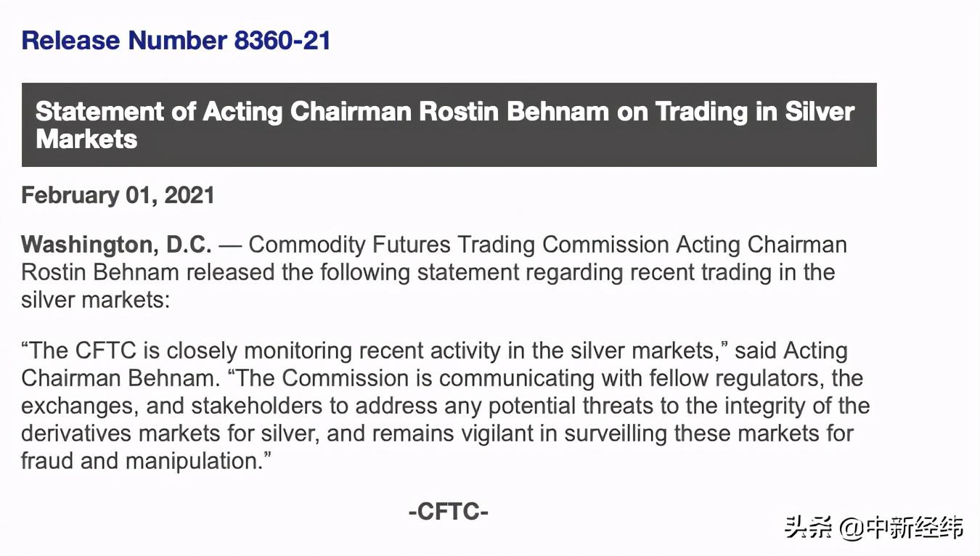Click the Release Number 8360-21 heading
The width and height of the screenshot is (980, 556).
point(176,40)
